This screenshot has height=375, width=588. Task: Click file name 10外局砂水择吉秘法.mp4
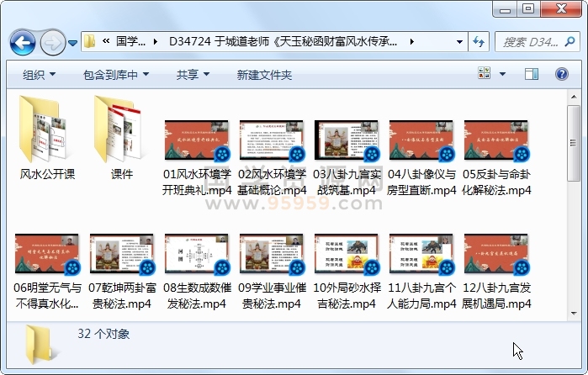pyautogui.click(x=347, y=295)
